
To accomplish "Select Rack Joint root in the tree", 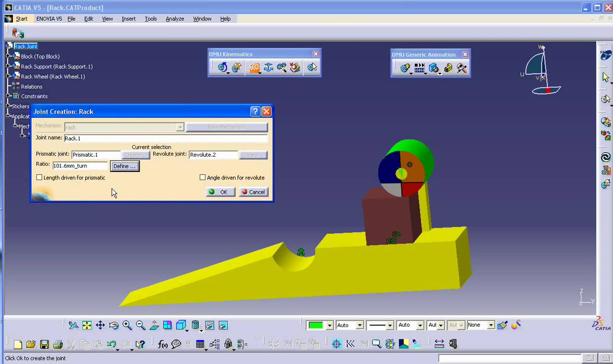I will (25, 46).
